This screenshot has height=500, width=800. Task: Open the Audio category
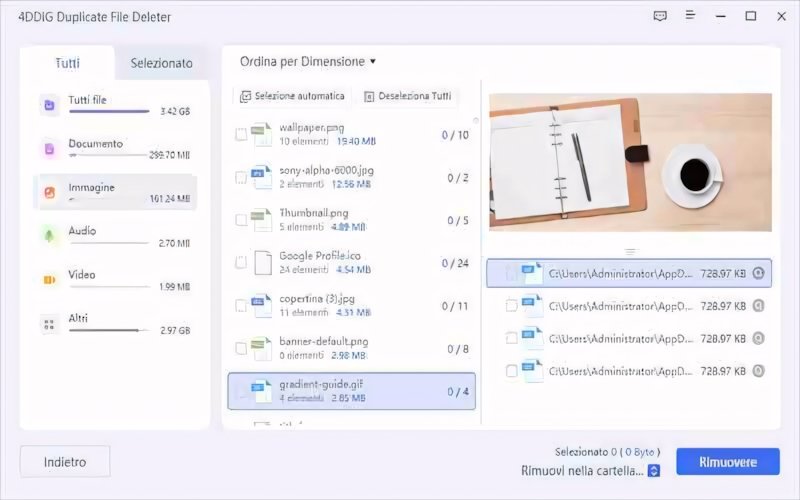[115, 236]
